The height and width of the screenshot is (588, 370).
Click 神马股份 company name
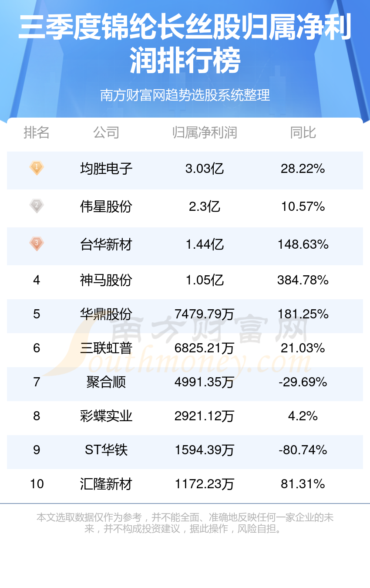click(106, 280)
